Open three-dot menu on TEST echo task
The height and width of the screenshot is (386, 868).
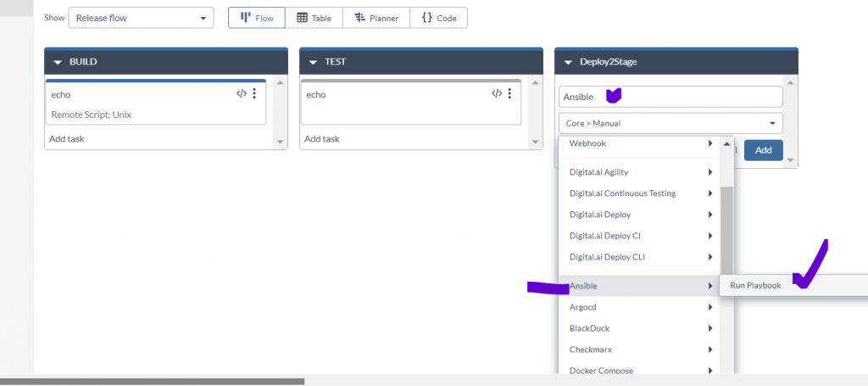tap(509, 94)
